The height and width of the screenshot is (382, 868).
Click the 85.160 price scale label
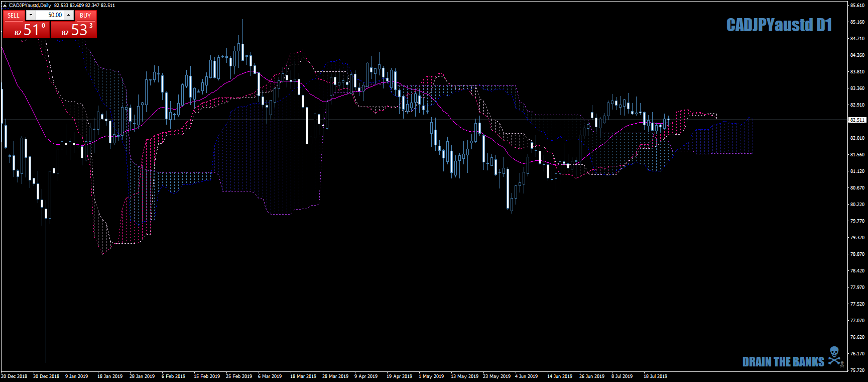[x=857, y=22]
